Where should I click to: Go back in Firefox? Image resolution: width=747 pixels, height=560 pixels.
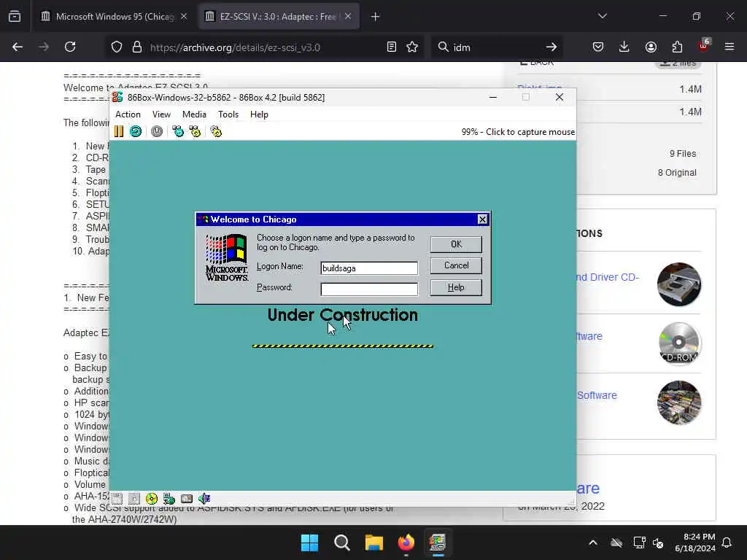coord(18,47)
